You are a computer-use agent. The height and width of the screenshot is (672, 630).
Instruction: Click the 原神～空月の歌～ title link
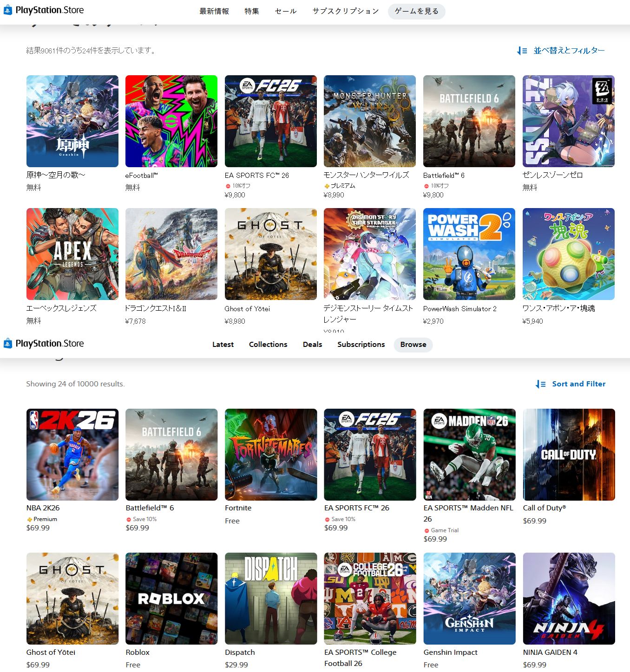[56, 175]
